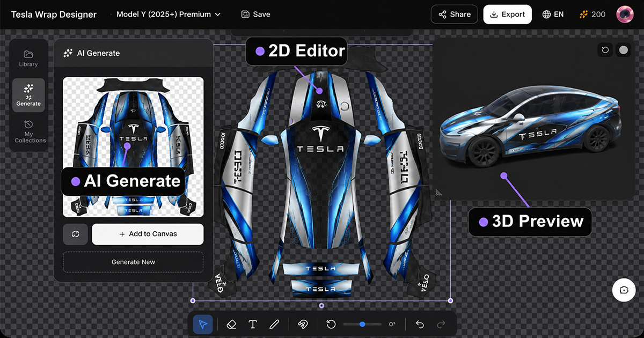Select the pen drawing tool
The width and height of the screenshot is (644, 338).
point(274,324)
